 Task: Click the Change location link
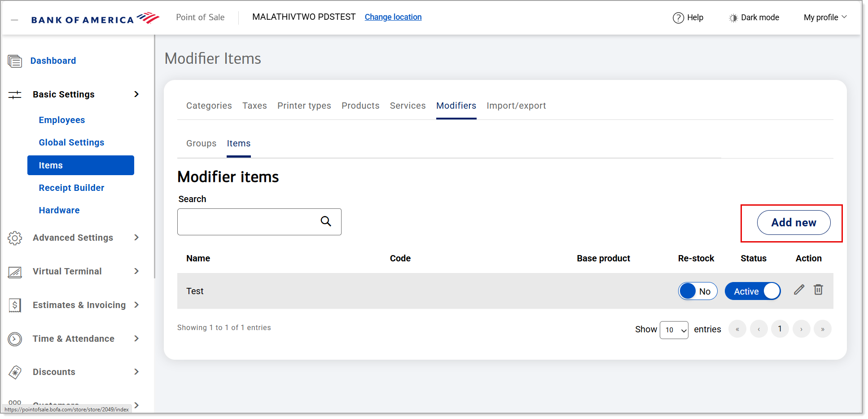(393, 17)
